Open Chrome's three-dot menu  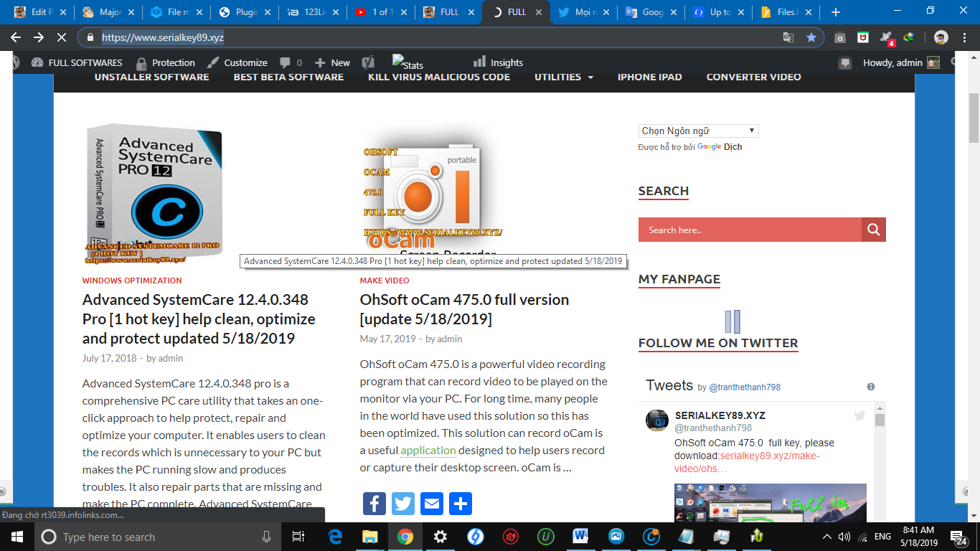click(x=964, y=37)
